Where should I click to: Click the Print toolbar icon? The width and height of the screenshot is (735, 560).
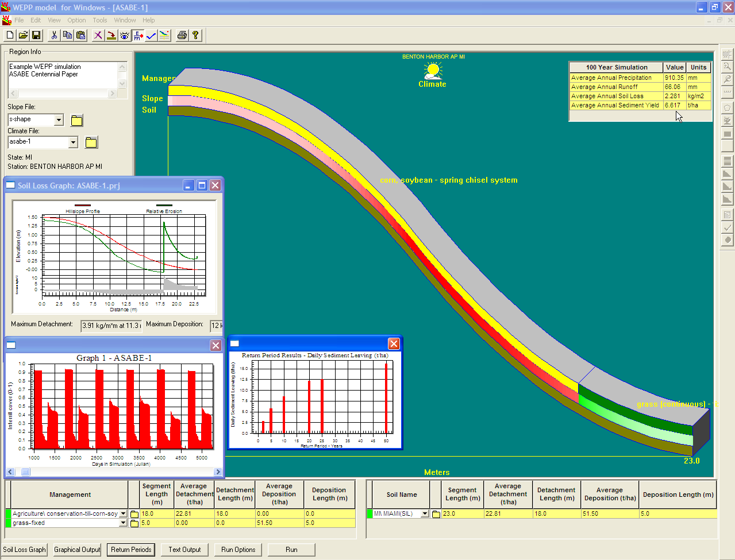coord(182,36)
